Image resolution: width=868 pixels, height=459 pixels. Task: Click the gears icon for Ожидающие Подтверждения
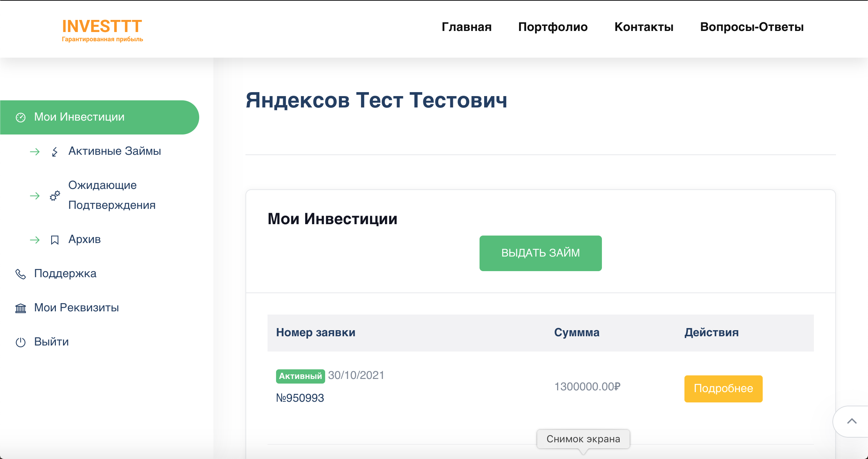[55, 196]
